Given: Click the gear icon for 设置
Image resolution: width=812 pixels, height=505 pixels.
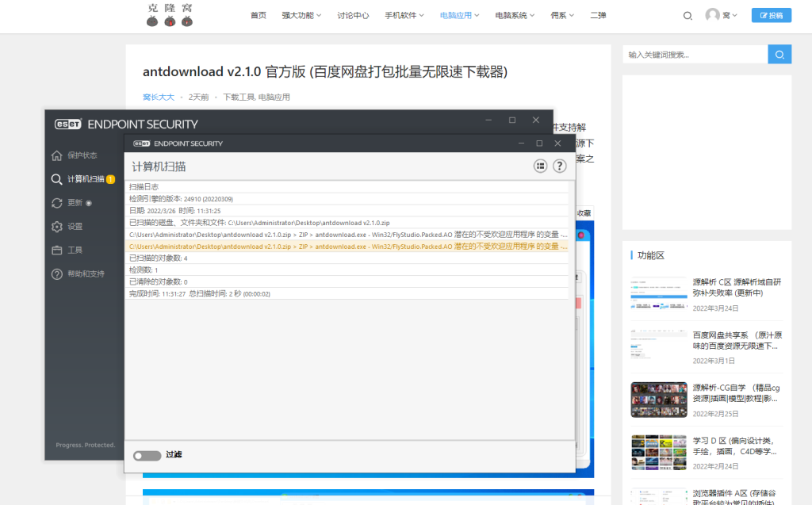Looking at the screenshot, I should tap(57, 227).
